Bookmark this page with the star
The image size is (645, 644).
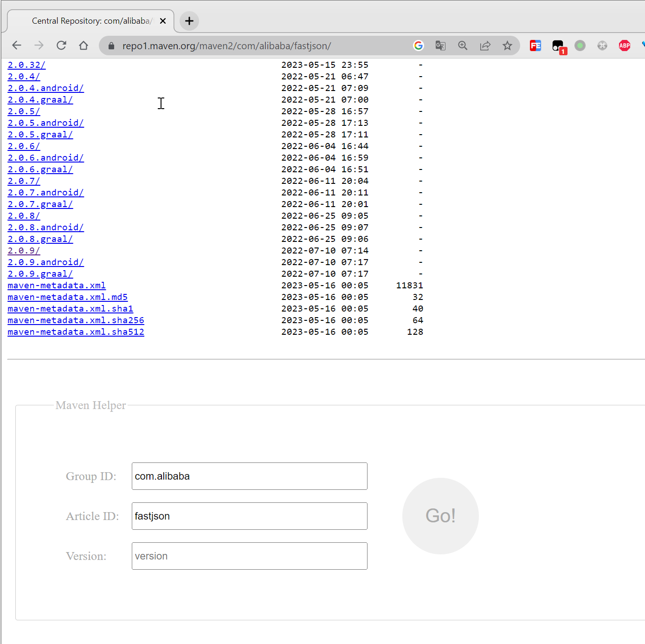coord(507,46)
